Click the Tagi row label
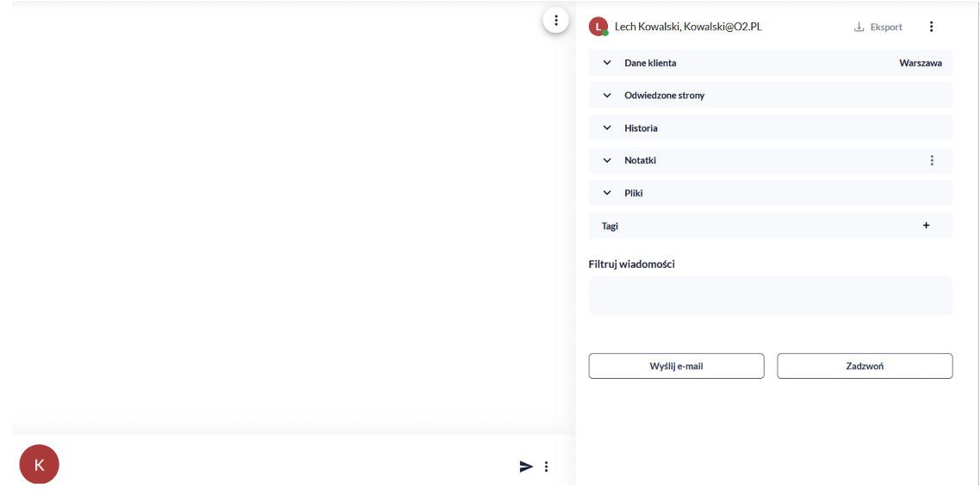Viewport: 980px width, 489px height. click(610, 226)
